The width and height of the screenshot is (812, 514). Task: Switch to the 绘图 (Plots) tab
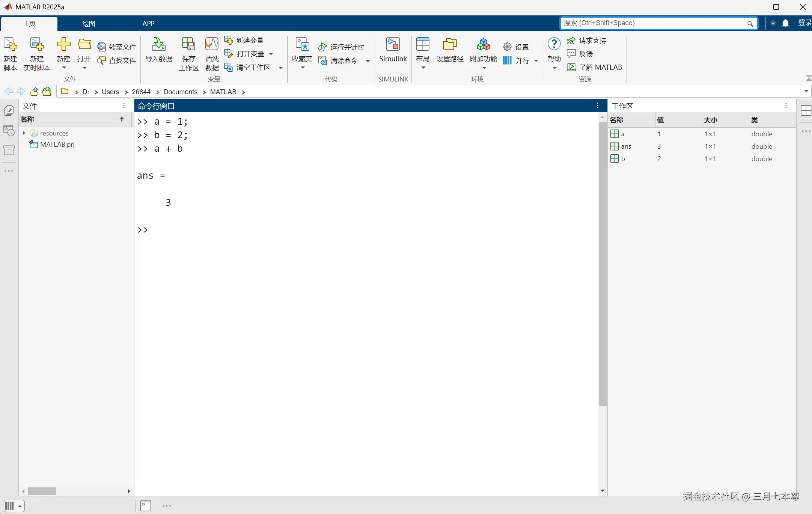point(89,24)
